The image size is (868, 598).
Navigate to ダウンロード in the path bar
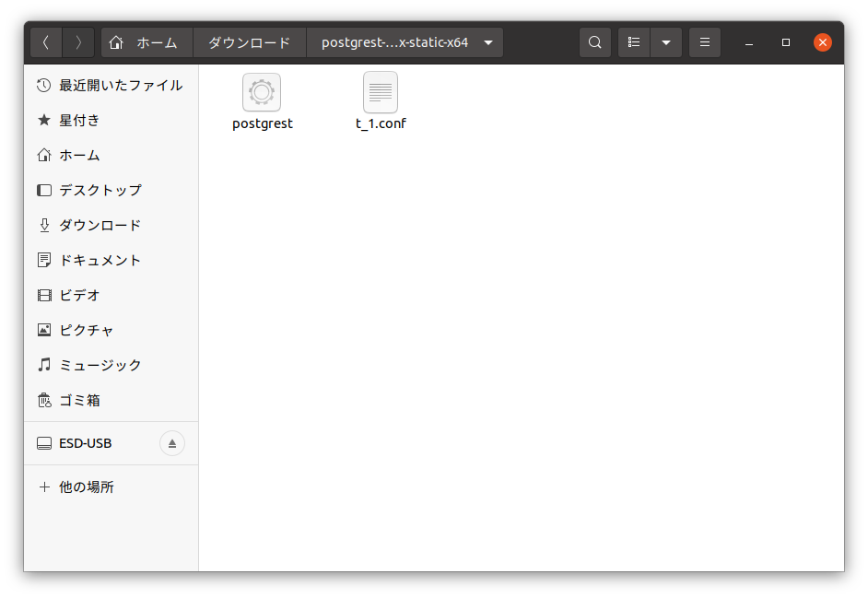(250, 42)
